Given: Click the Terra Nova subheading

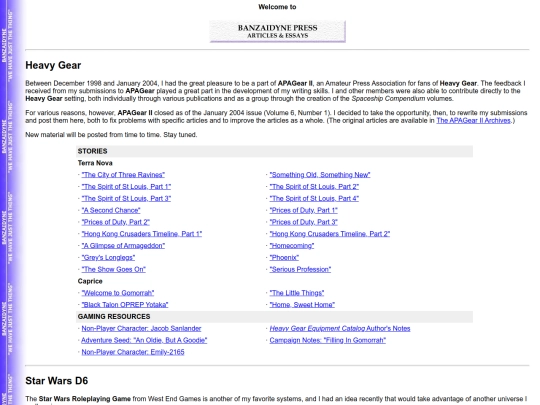Looking at the screenshot, I should [x=95, y=163].
